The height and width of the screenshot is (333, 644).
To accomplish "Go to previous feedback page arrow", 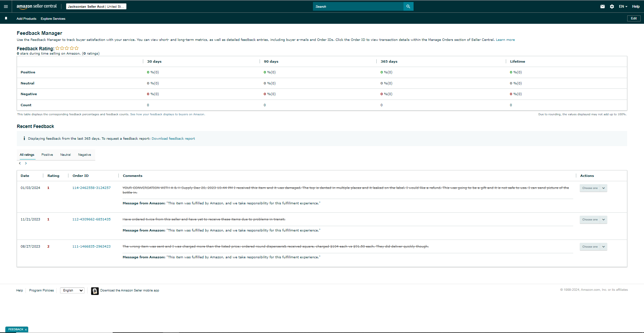I will pyautogui.click(x=20, y=163).
